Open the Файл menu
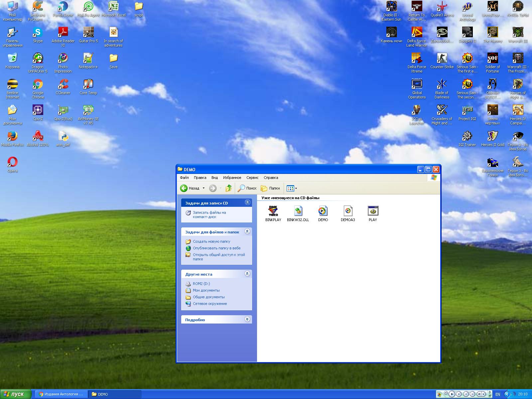Image resolution: width=532 pixels, height=399 pixels. pos(184,178)
